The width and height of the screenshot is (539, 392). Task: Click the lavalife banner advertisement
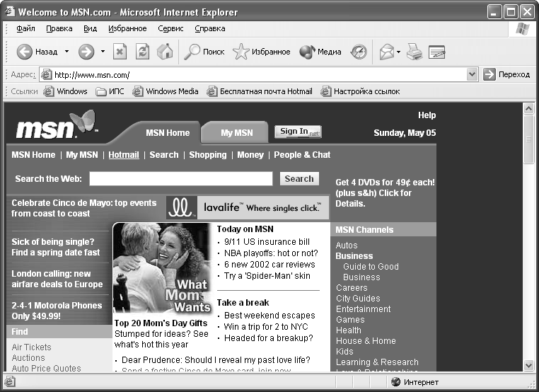[x=248, y=208]
